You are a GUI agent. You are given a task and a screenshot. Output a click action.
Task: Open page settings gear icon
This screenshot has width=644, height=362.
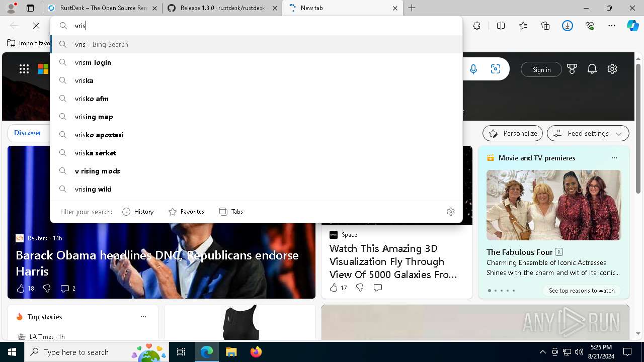point(612,69)
